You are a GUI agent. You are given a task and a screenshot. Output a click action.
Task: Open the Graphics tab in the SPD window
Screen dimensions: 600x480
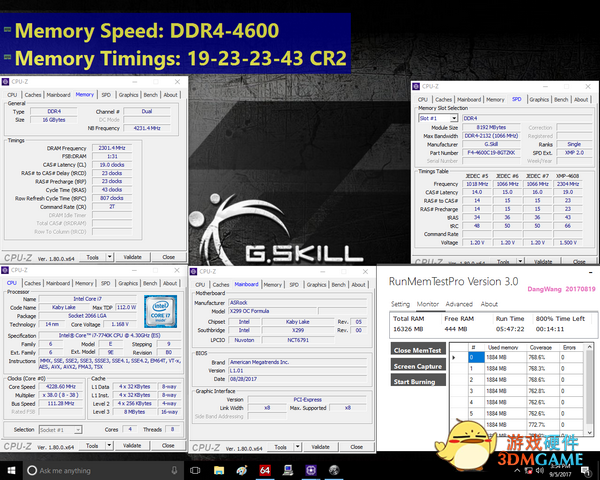(x=539, y=100)
